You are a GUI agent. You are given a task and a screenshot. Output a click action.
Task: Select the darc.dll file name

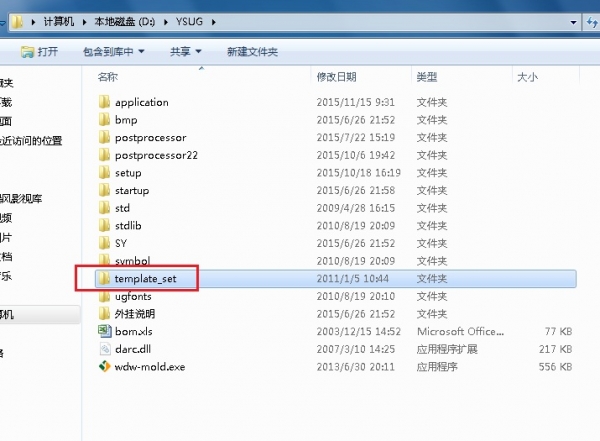(x=133, y=349)
